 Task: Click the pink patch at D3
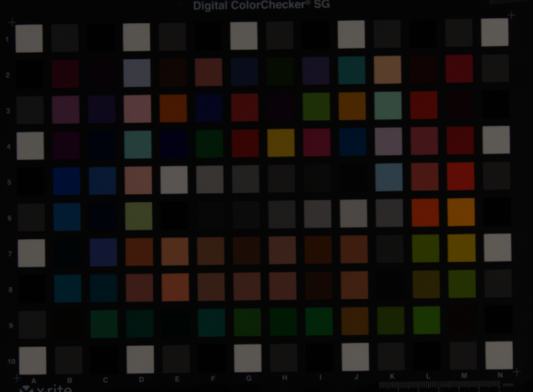tap(138, 109)
